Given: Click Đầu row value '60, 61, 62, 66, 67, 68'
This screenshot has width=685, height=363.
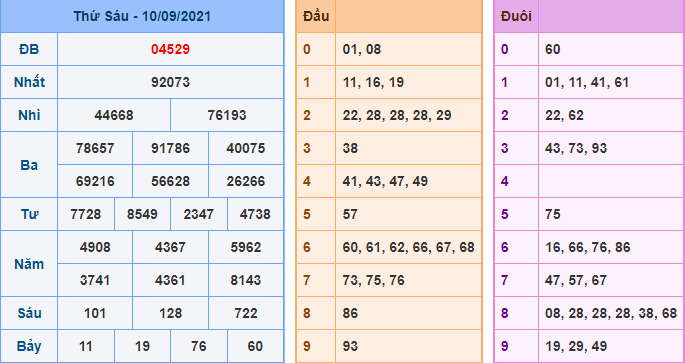Looking at the screenshot, I should [408, 247].
